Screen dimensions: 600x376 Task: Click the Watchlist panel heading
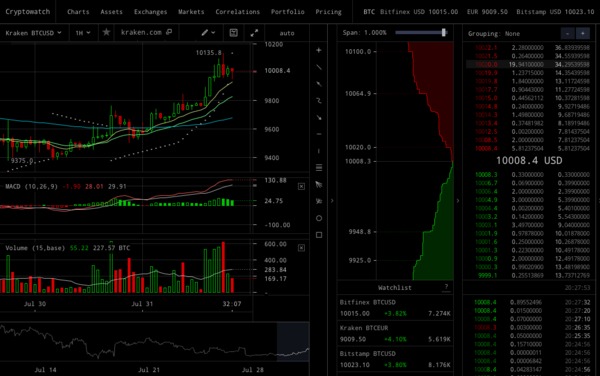(395, 287)
